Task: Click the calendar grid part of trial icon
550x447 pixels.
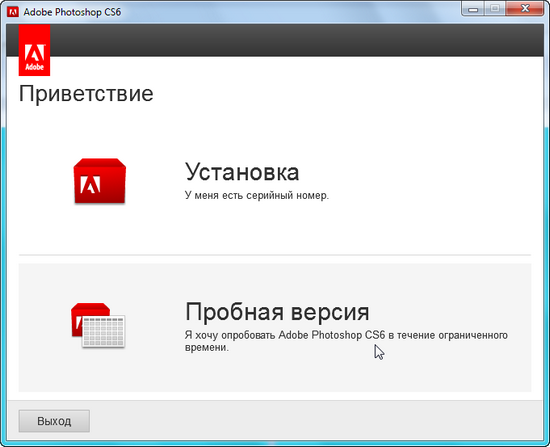Action: point(103,332)
